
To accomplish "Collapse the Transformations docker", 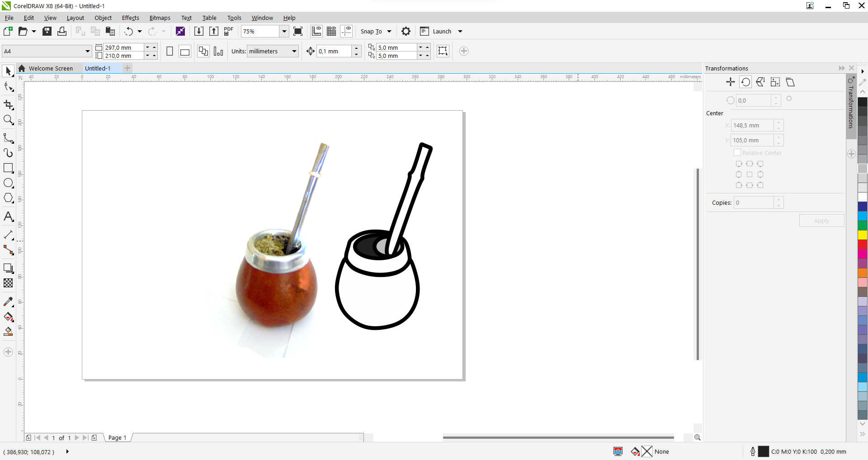I will click(x=841, y=68).
